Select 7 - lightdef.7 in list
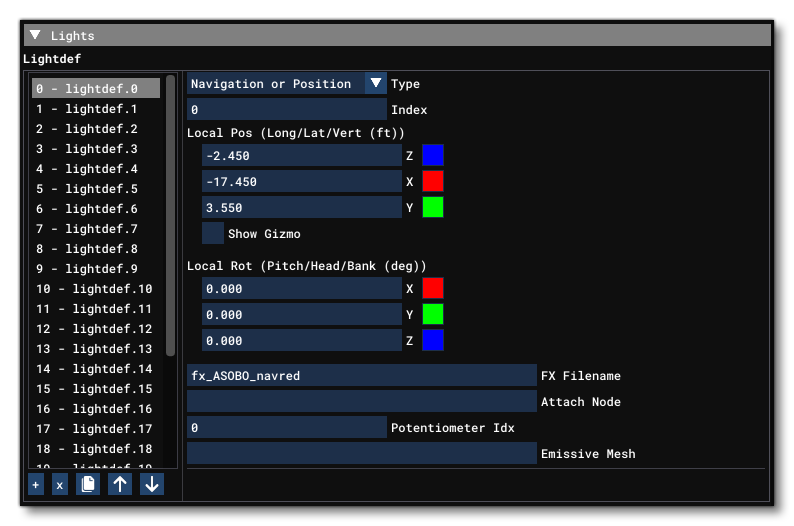Viewport: 794px width, 526px height. (x=96, y=228)
